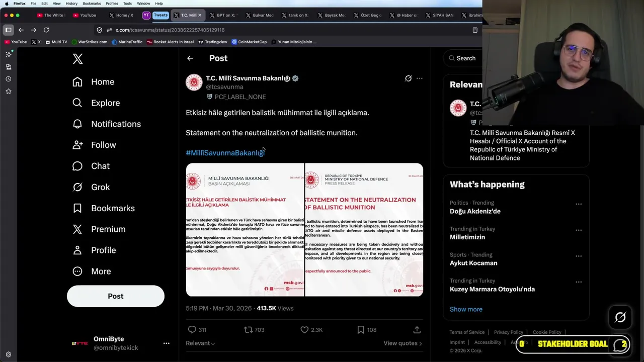Open the Terms of Service link

pyautogui.click(x=467, y=332)
